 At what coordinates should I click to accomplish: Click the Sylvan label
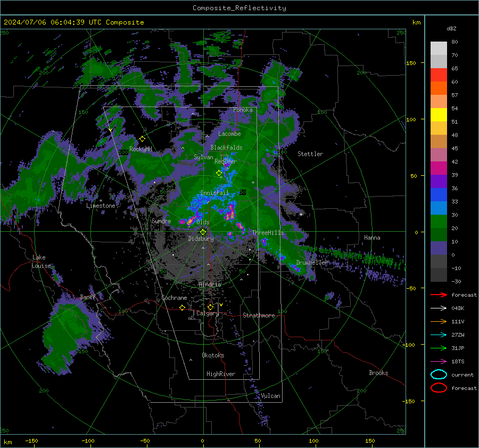coord(203,157)
